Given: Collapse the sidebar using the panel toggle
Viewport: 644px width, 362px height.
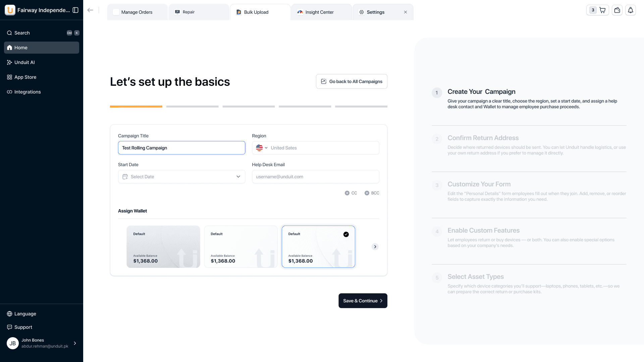Looking at the screenshot, I should [76, 10].
